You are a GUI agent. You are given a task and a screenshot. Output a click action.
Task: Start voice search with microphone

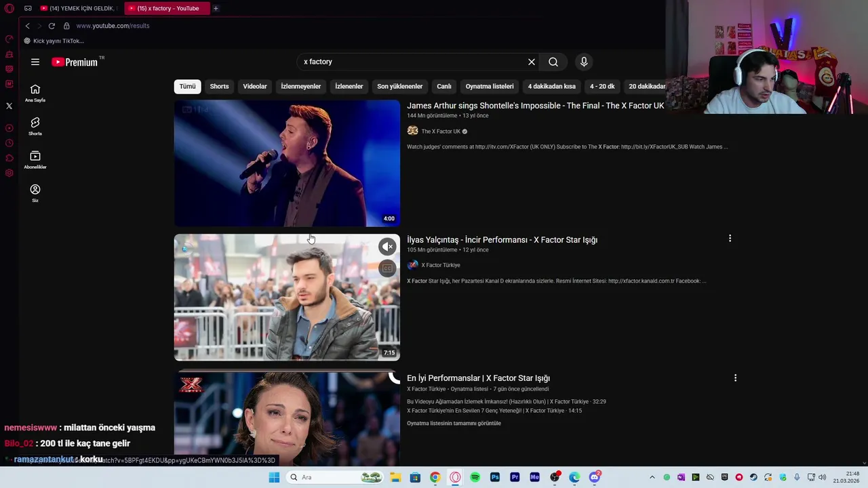point(584,62)
